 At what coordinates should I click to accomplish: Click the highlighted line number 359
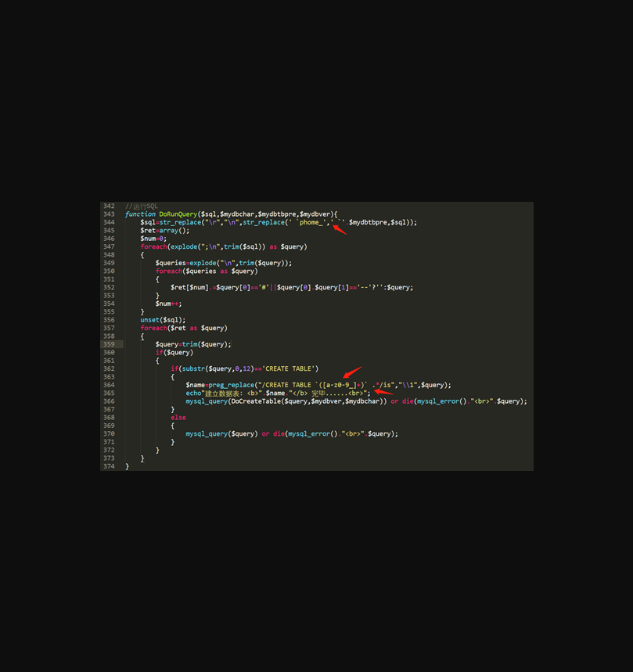coord(109,344)
